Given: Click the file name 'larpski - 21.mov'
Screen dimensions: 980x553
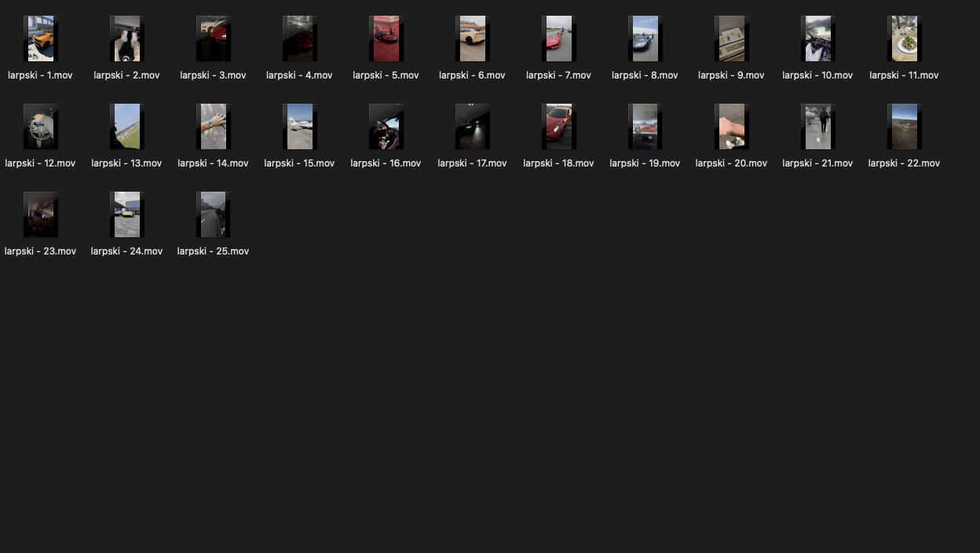Looking at the screenshot, I should coord(817,163).
